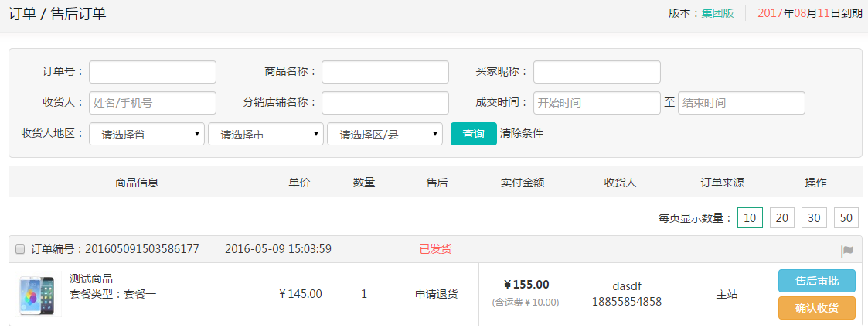868x335 pixels.
Task: Click the 清除条件 clear filters link
Action: coord(522,133)
